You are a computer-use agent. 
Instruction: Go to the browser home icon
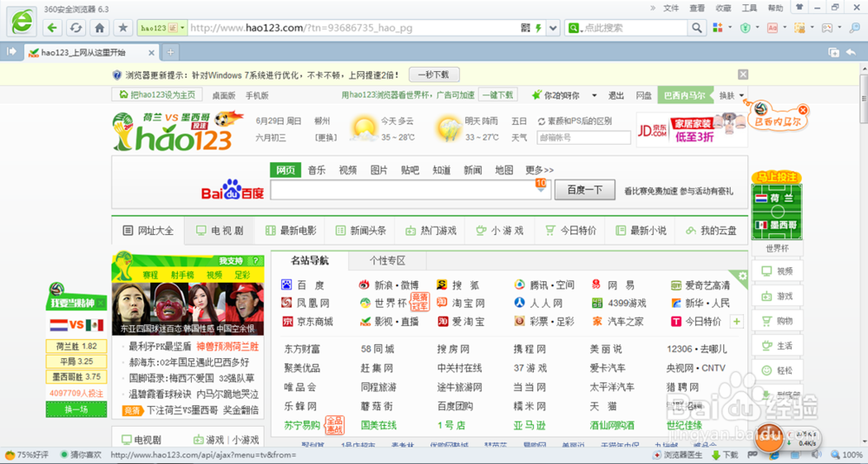(x=100, y=28)
